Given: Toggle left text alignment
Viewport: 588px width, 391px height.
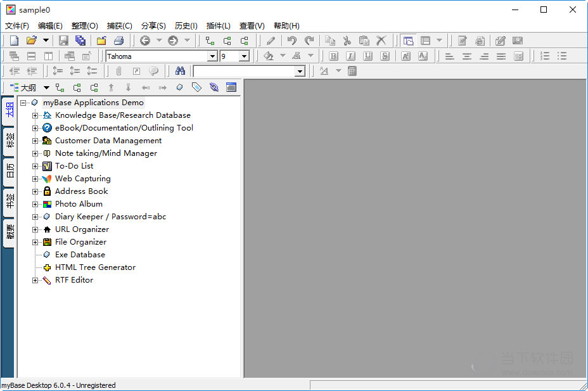Looking at the screenshot, I should tap(450, 56).
